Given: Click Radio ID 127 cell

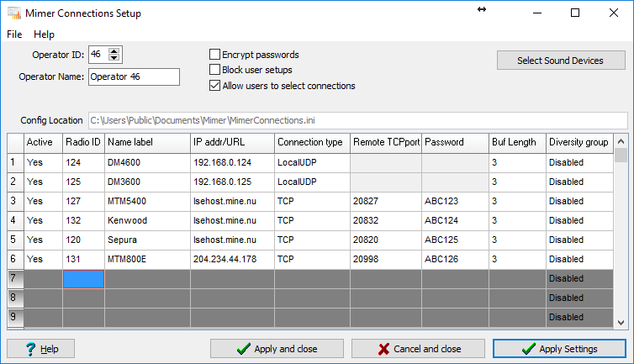Looking at the screenshot, I should click(x=84, y=202).
